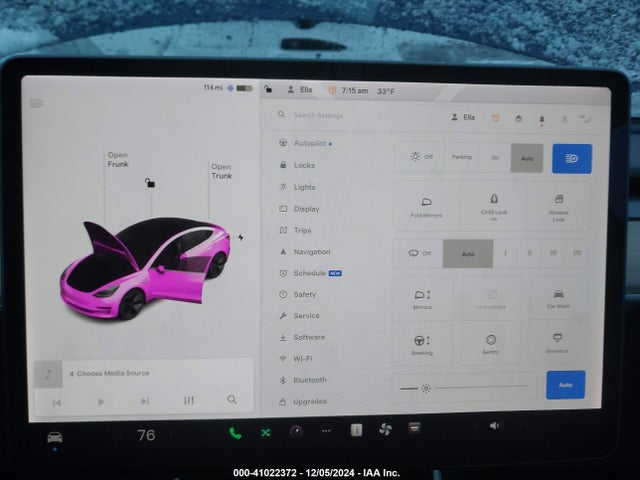
Task: Open the Locks settings menu
Action: pos(297,165)
